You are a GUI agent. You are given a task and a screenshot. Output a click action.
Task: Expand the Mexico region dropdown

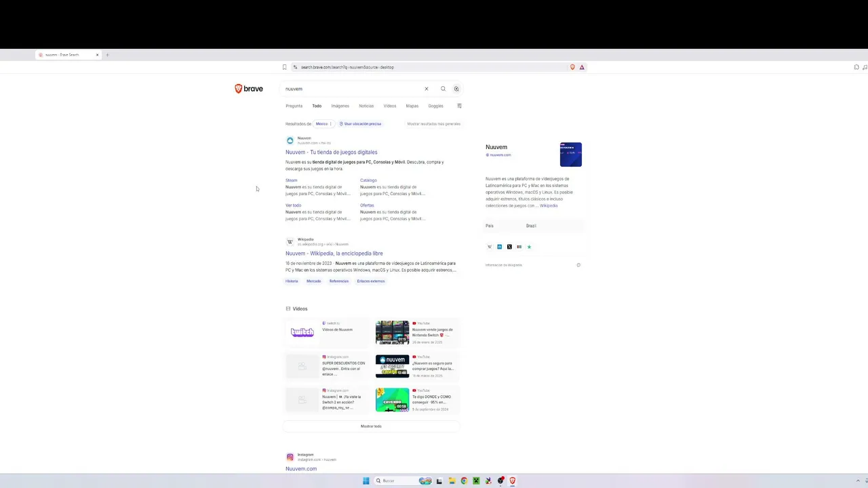(323, 124)
